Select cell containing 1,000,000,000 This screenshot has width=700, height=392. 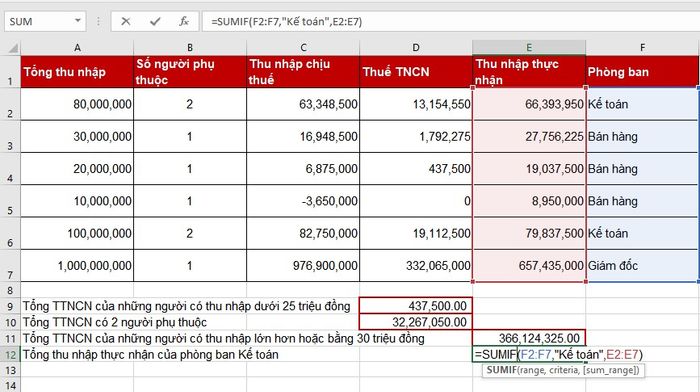coord(77,266)
